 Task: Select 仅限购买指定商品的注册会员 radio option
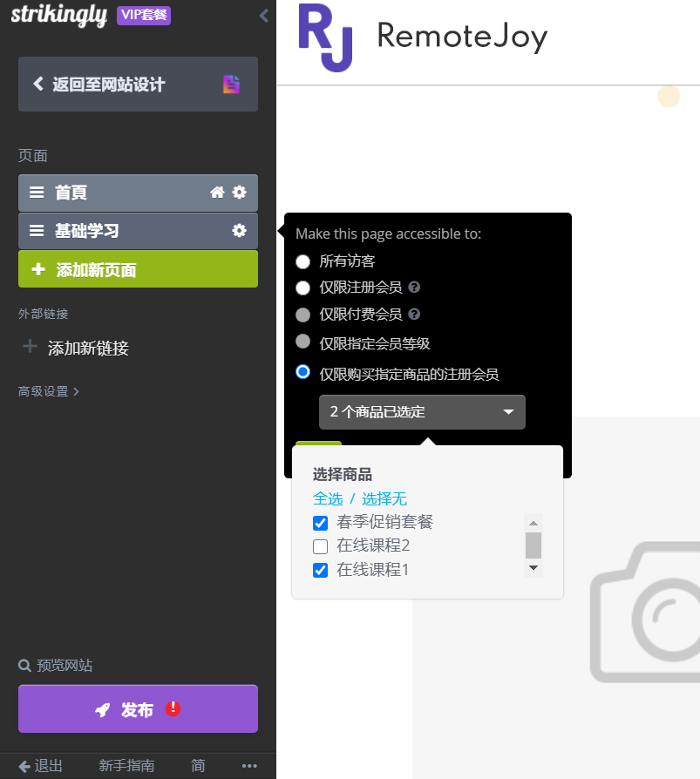(302, 371)
